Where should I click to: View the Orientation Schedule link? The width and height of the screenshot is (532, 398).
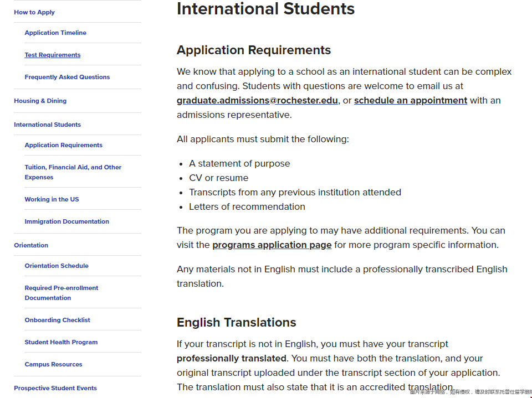pyautogui.click(x=57, y=266)
